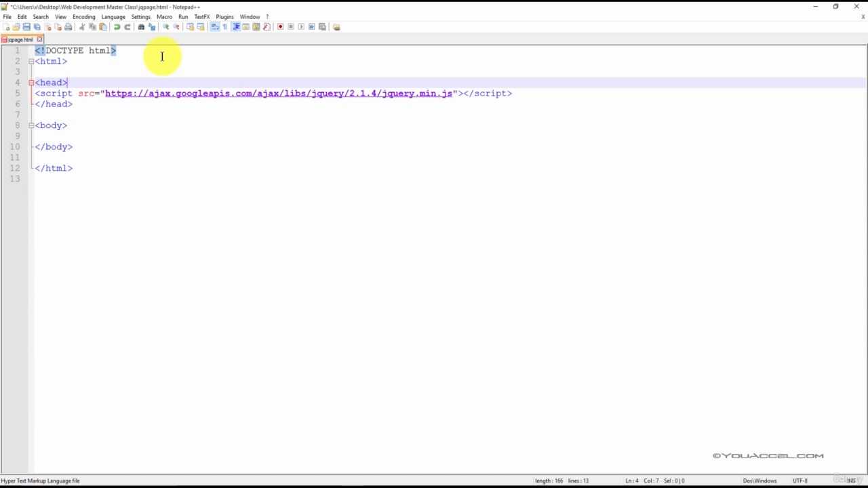This screenshot has height=488, width=868.
Task: Click the Playback macro icon
Action: click(301, 27)
